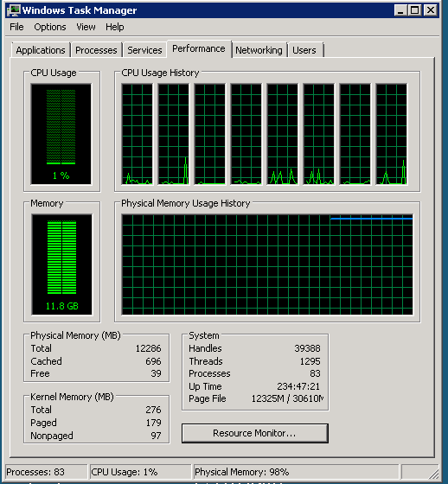Click the eighth CPU usage history graph
Viewport: 448px width, 484px height.
[392, 134]
